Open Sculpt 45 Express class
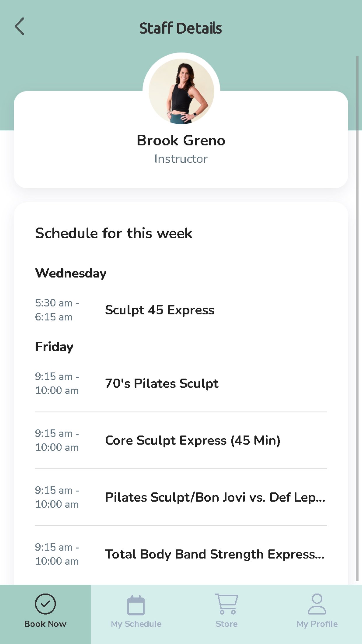362x644 pixels. 159,310
